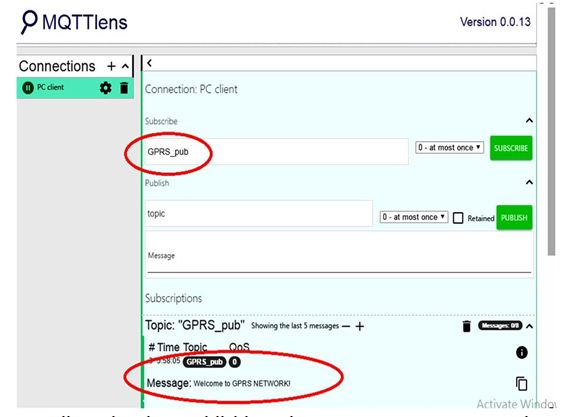Screen dimensions: 564x417
Task: Collapse sidebar with left arrow
Action: pyautogui.click(x=150, y=63)
